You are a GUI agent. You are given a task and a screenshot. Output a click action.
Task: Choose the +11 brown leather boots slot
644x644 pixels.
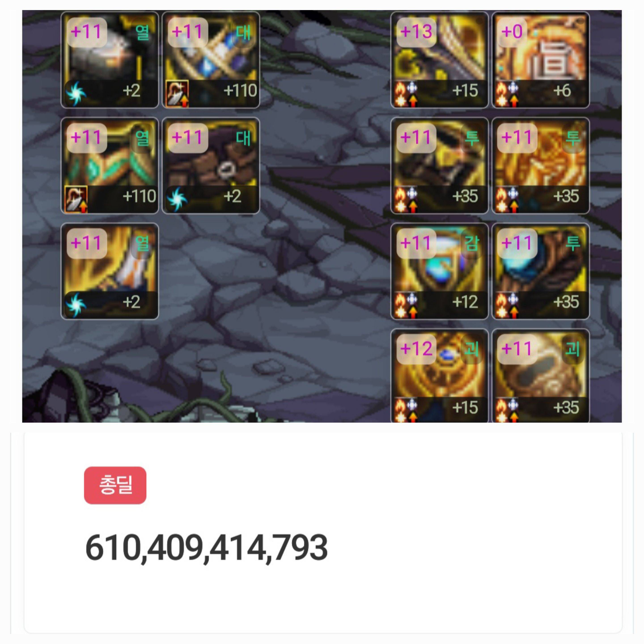211,166
